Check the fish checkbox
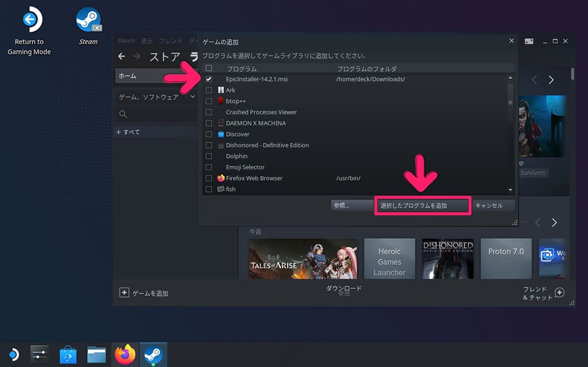This screenshot has height=367, width=588. click(x=209, y=189)
